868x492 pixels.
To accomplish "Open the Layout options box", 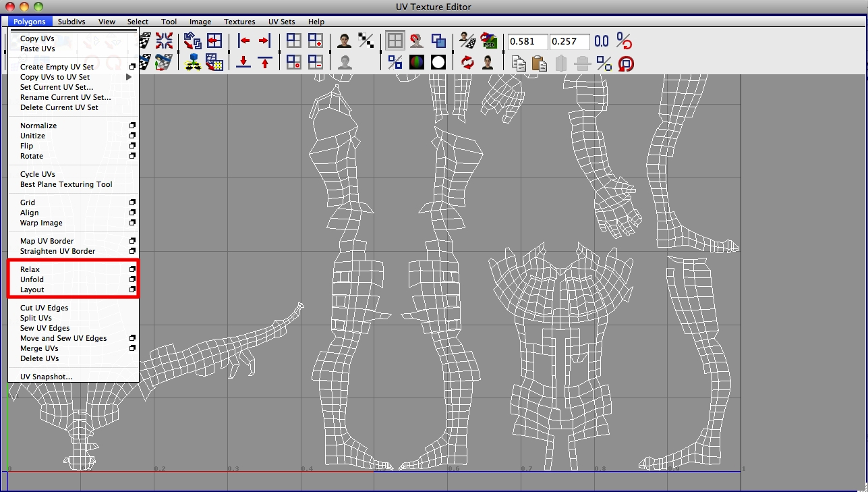I will [132, 290].
